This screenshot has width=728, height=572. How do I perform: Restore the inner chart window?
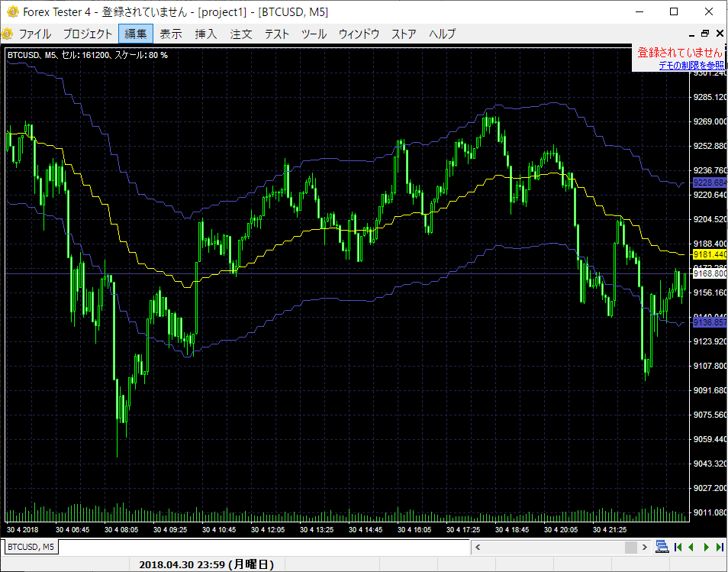pyautogui.click(x=705, y=34)
